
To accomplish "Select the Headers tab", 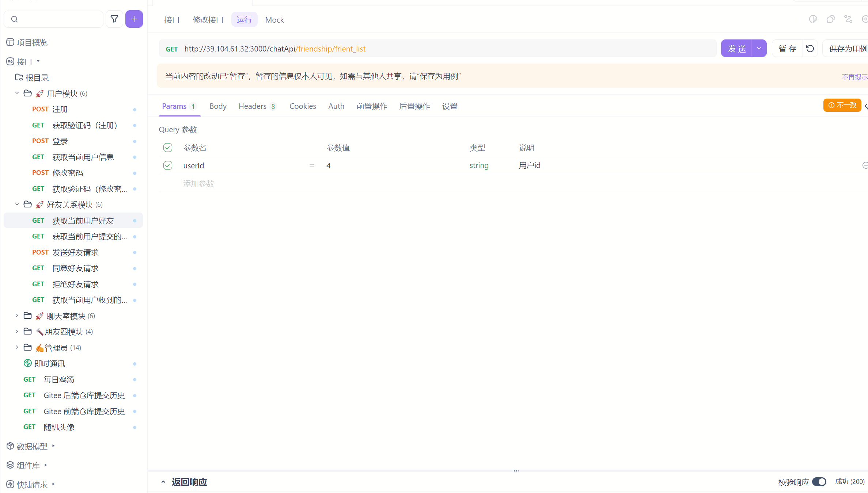I will [x=257, y=106].
